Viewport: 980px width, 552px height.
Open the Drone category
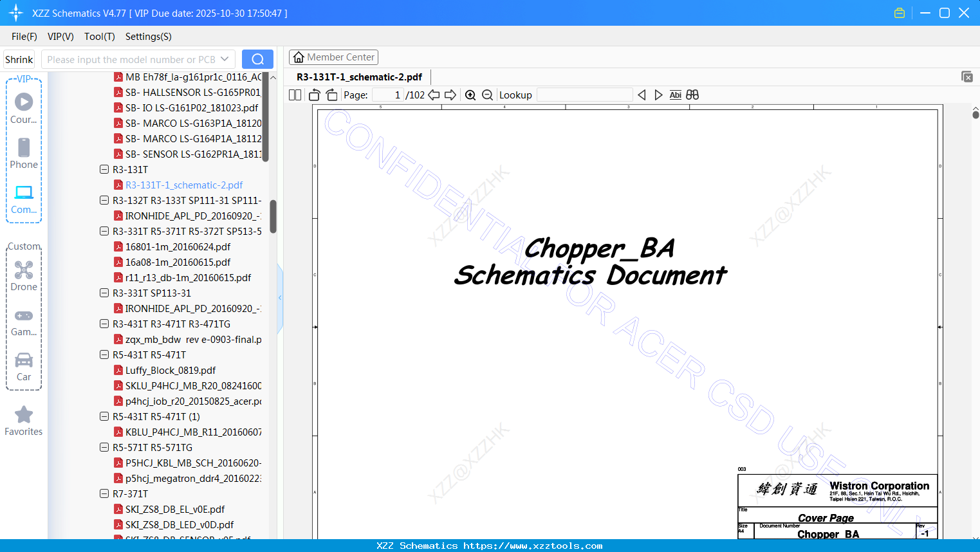coord(24,275)
